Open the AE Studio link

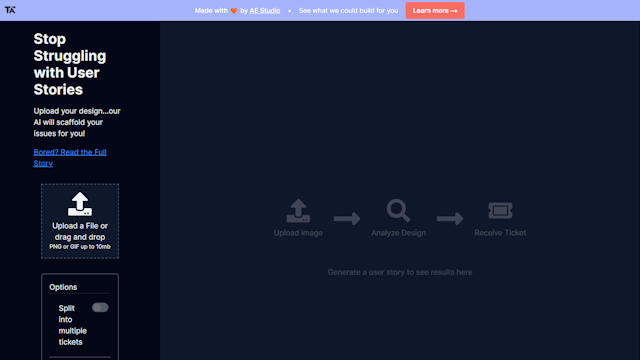click(265, 11)
